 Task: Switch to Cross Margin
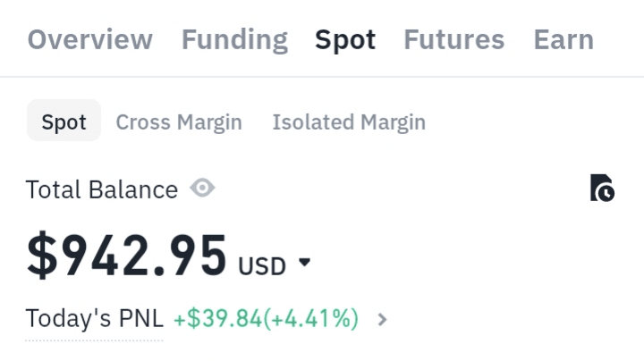point(179,122)
